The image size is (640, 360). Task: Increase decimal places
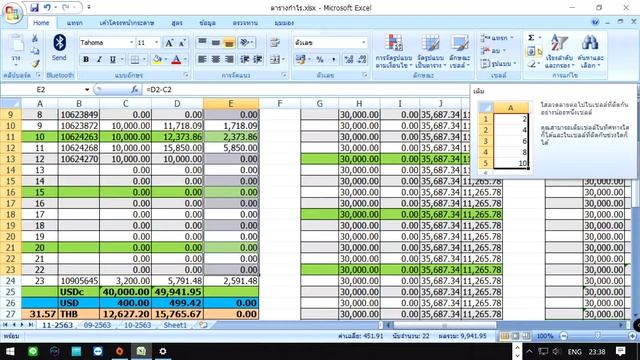[x=349, y=60]
